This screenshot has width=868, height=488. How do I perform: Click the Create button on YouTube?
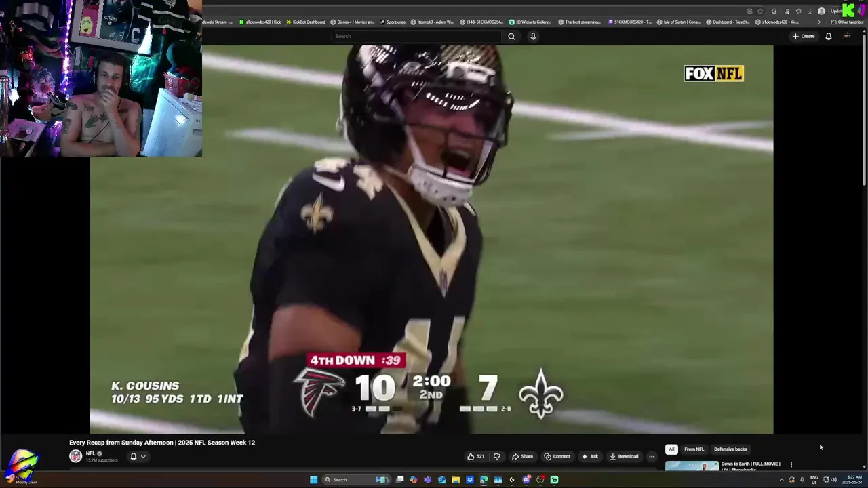pos(804,36)
